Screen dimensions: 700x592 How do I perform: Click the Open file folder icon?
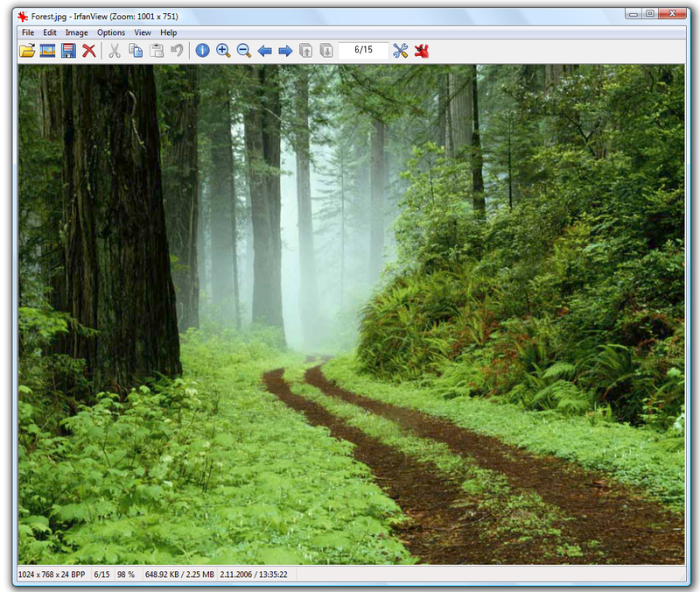pos(27,51)
